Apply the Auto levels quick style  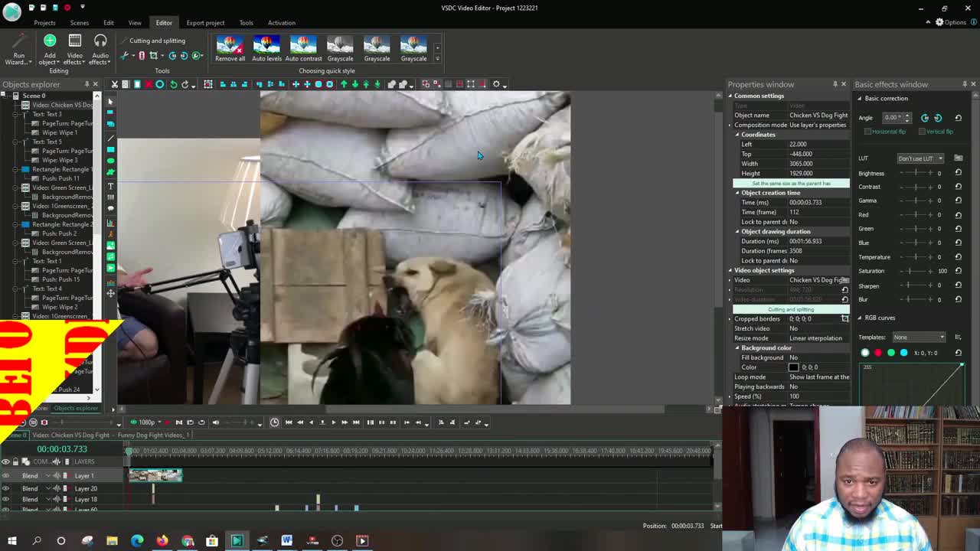pyautogui.click(x=266, y=48)
